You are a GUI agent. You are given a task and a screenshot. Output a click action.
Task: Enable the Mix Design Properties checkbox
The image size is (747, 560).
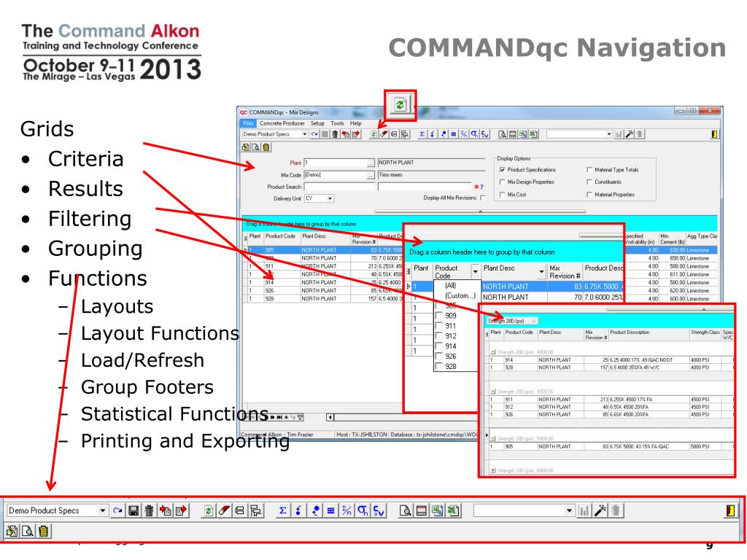(502, 182)
